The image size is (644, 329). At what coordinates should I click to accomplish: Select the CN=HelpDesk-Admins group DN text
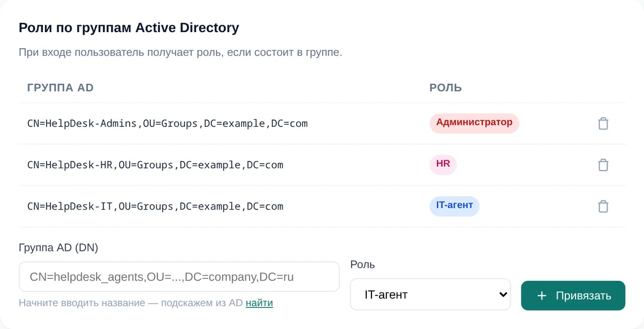point(167,123)
